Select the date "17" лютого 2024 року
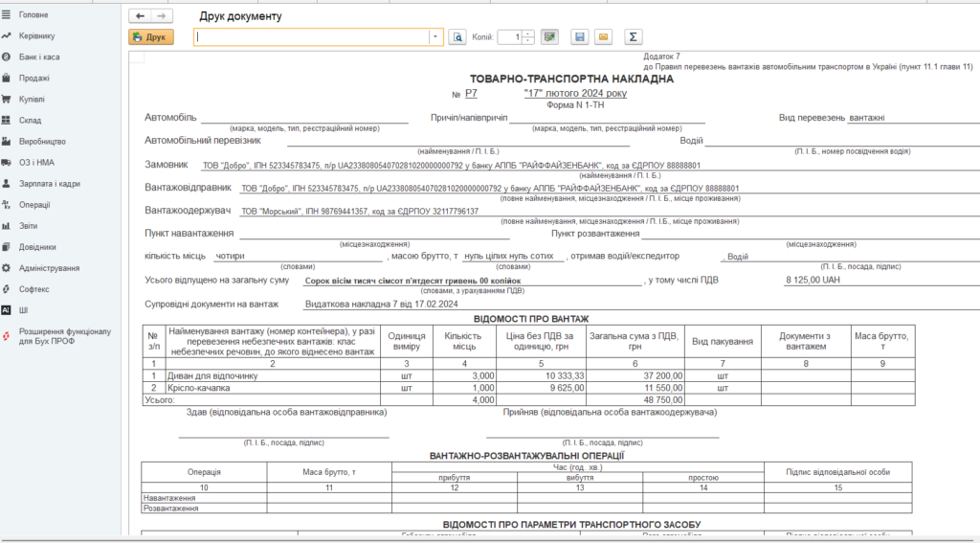This screenshot has height=543, width=980. tap(575, 93)
